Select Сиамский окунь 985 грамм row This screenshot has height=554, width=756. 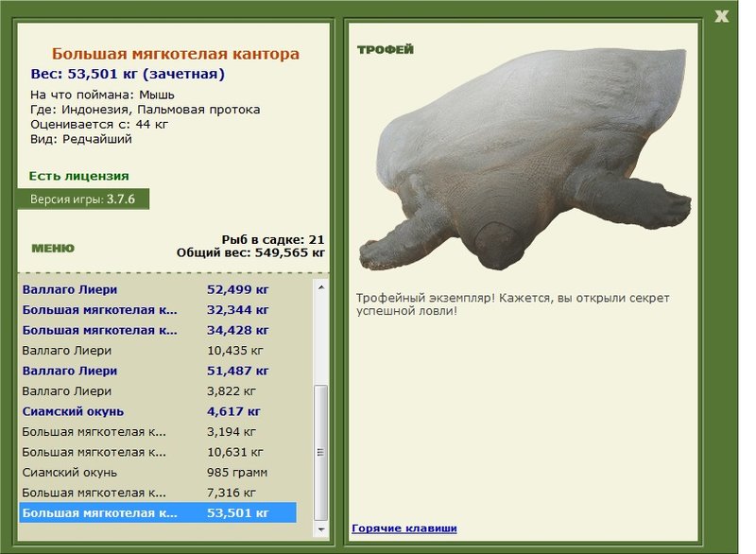coord(158,473)
